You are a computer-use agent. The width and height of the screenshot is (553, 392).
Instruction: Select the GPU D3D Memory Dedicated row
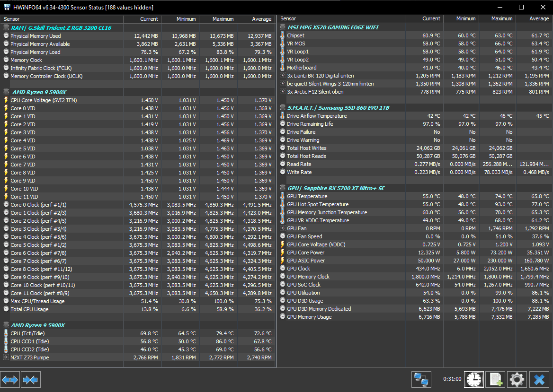415,309
